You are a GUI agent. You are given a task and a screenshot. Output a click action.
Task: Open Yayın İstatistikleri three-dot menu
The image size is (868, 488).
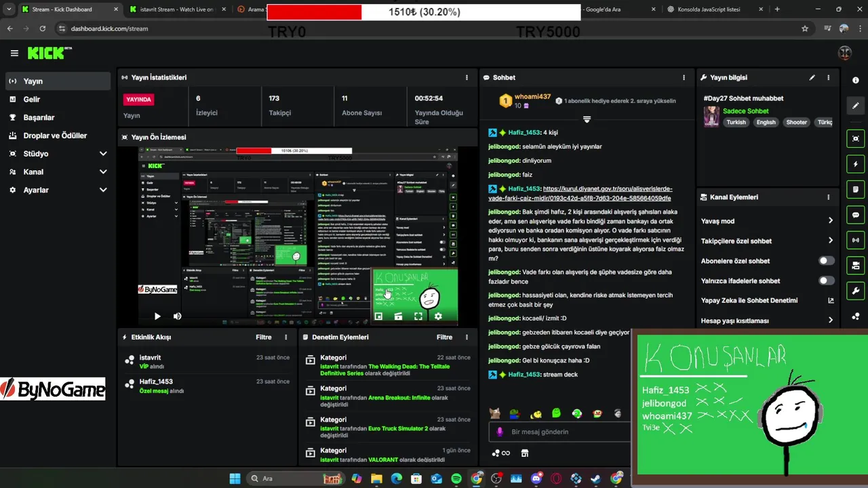[467, 78]
